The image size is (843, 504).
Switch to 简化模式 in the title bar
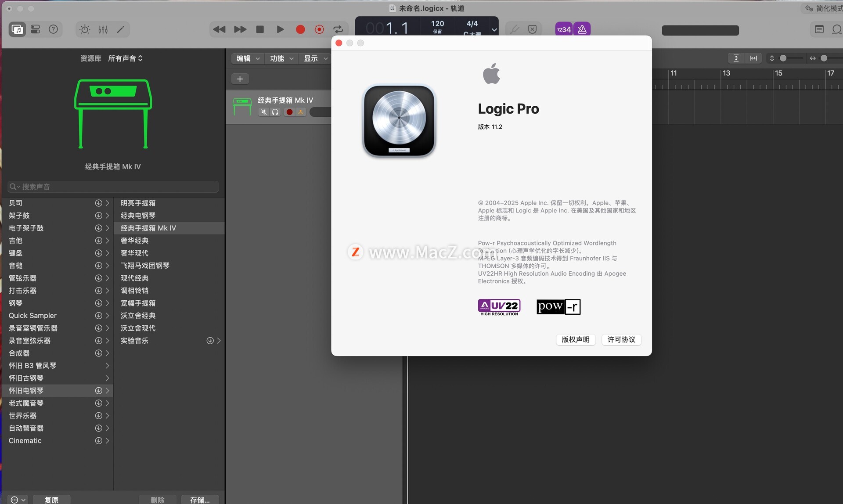(824, 8)
